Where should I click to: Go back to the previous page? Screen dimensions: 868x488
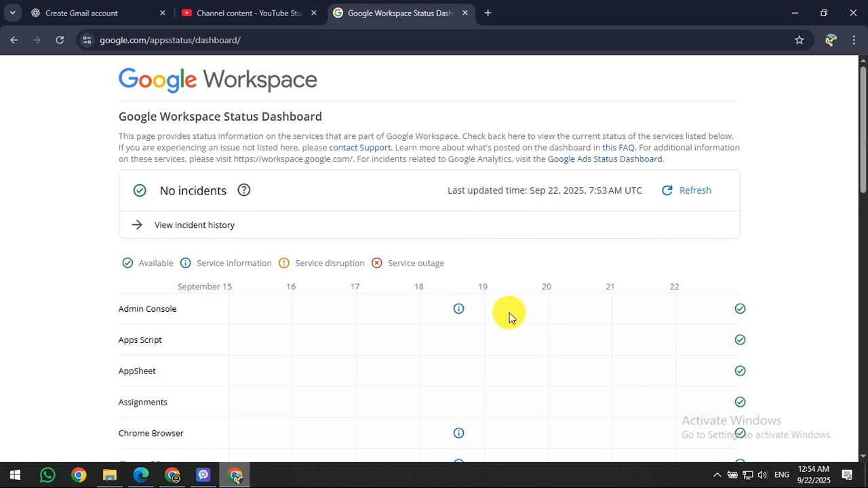[x=14, y=40]
